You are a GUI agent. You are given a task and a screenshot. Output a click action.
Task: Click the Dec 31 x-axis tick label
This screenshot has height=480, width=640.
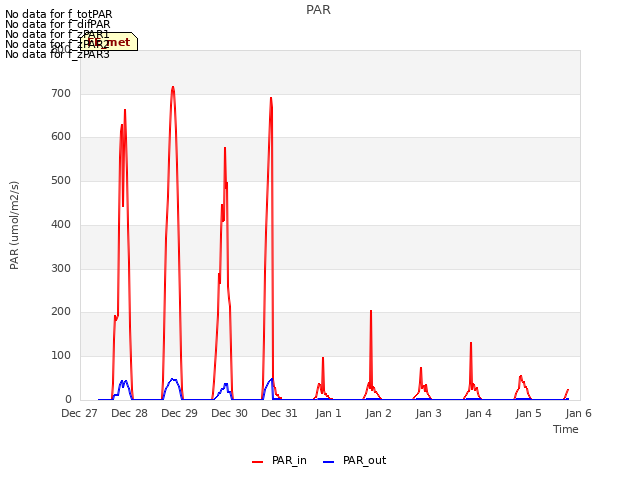point(279,413)
